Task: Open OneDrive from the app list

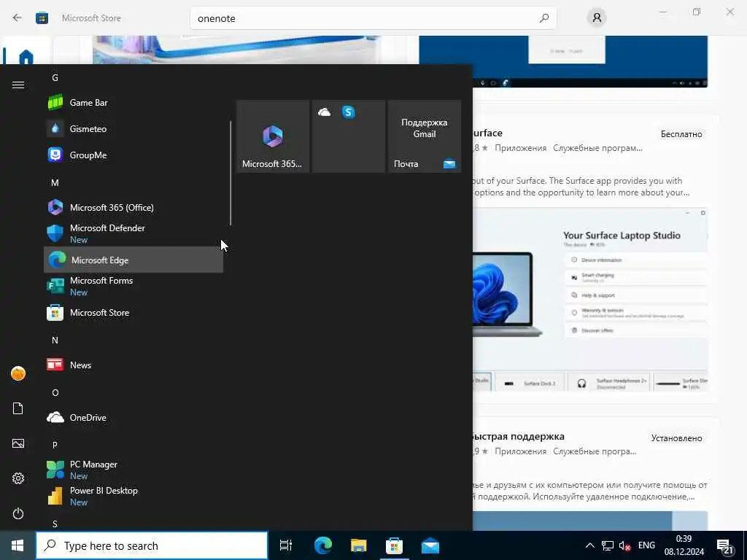Action: [x=133, y=417]
